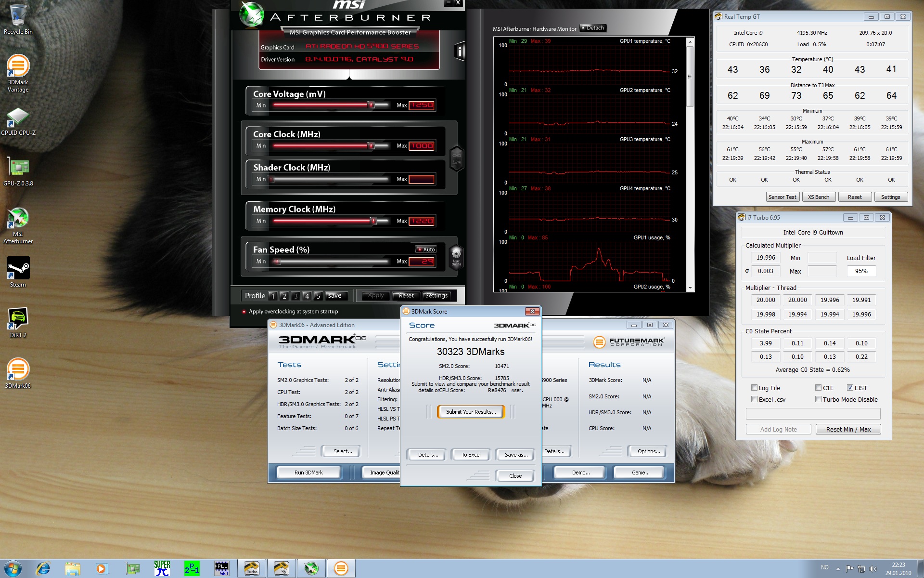Open Action Center flag in tray
This screenshot has width=924, height=578.
pyautogui.click(x=849, y=569)
